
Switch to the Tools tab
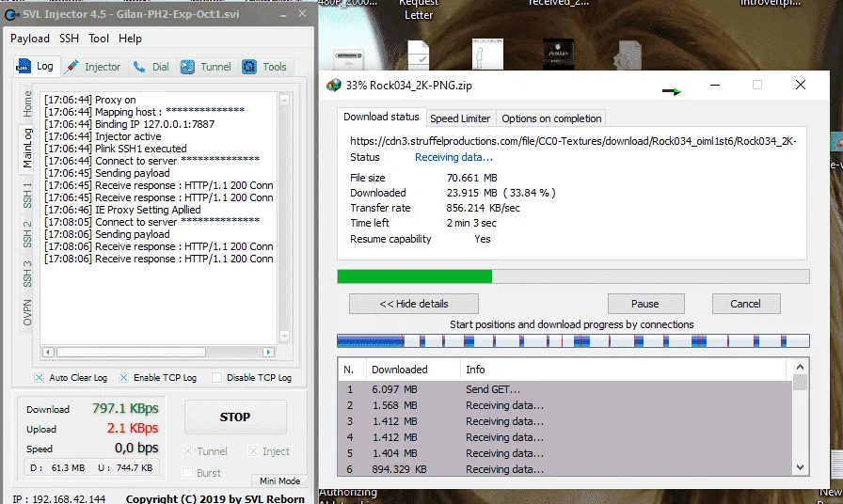point(264,67)
